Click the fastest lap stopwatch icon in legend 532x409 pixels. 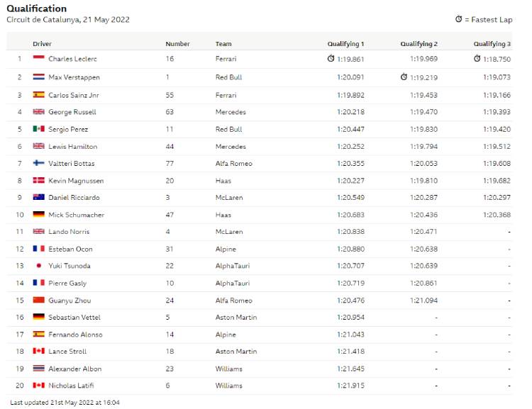pyautogui.click(x=459, y=19)
